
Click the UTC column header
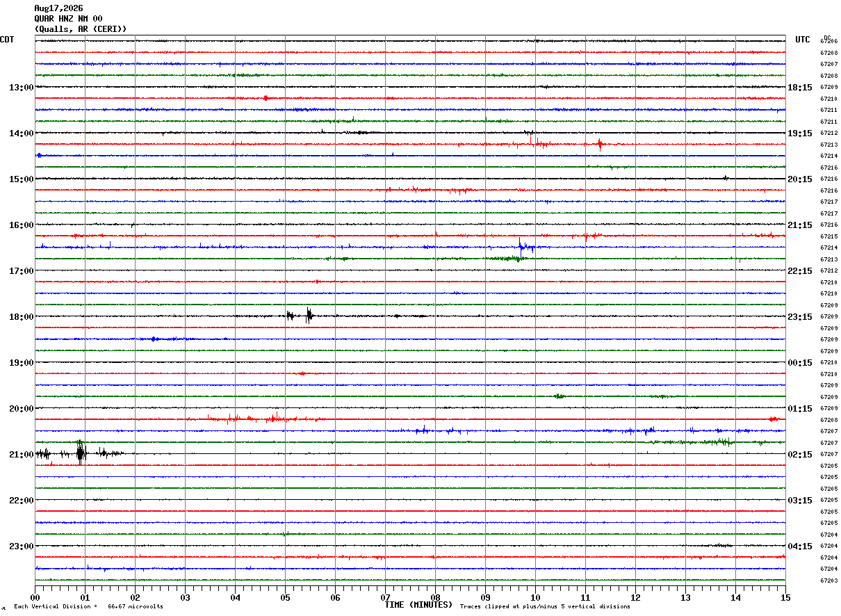coord(803,40)
